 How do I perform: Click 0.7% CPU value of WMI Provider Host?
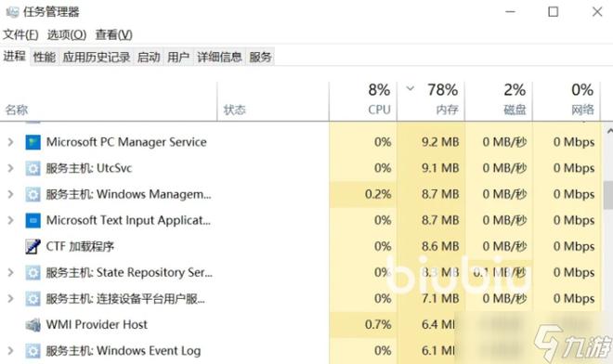378,324
